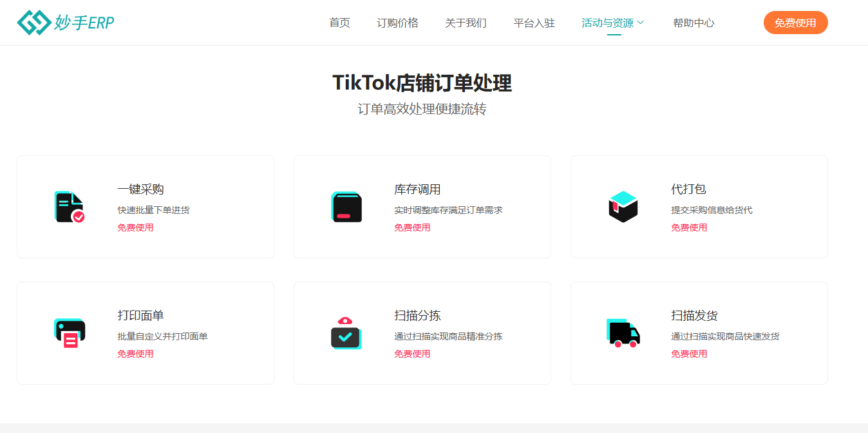The width and height of the screenshot is (868, 433).
Task: Click the orange 免费使用 button
Action: pyautogui.click(x=795, y=22)
